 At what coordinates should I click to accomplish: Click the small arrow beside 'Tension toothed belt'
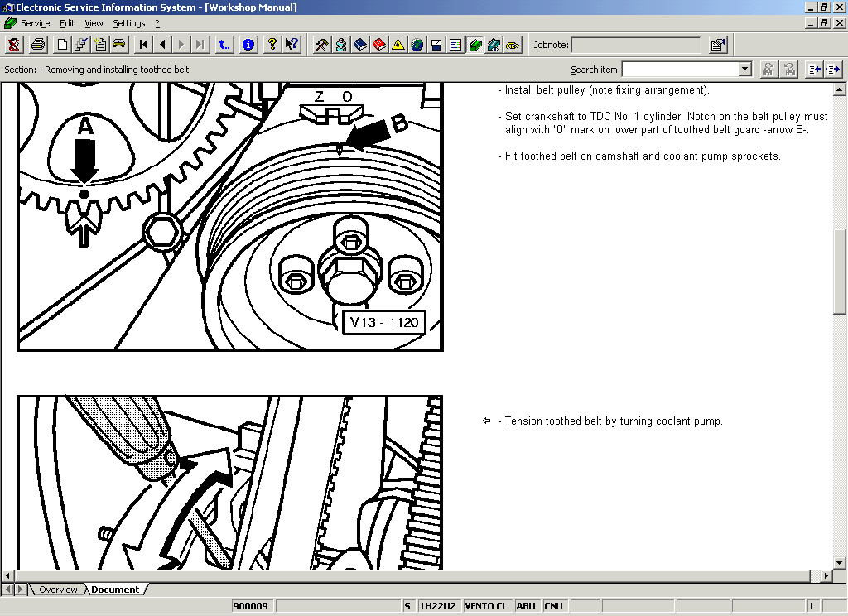click(487, 421)
